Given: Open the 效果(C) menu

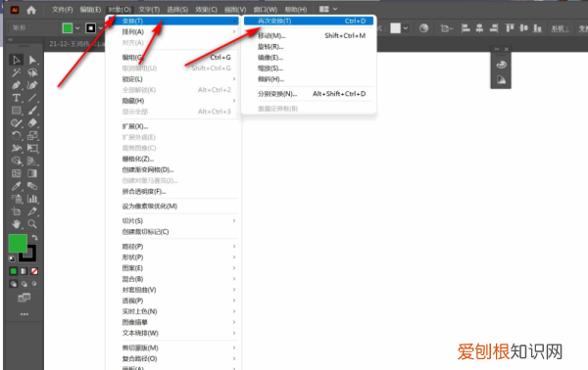Looking at the screenshot, I should point(206,10).
